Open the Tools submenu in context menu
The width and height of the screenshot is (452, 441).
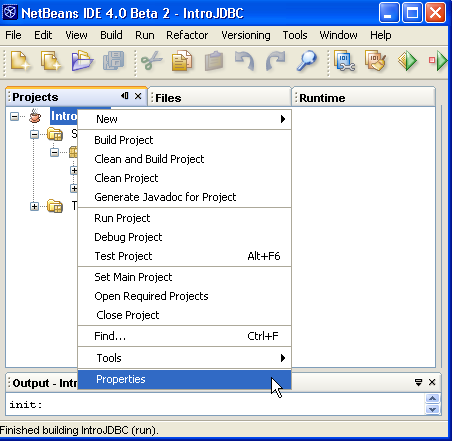click(184, 358)
